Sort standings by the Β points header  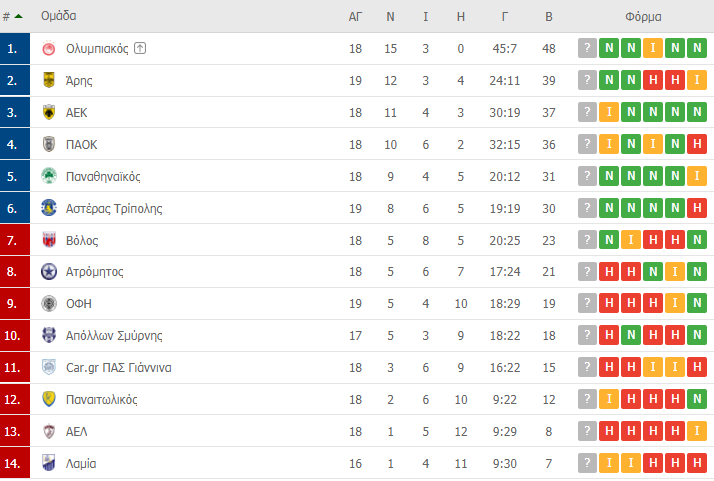549,17
